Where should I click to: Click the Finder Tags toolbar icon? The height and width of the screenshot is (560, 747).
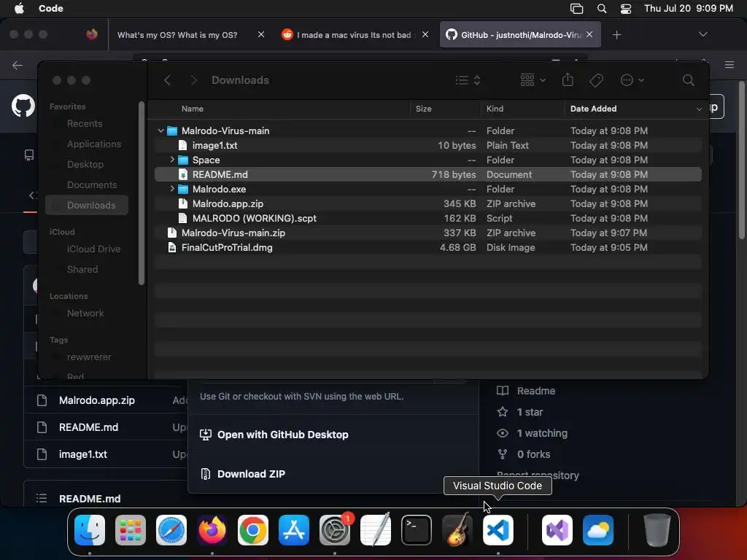pyautogui.click(x=596, y=80)
